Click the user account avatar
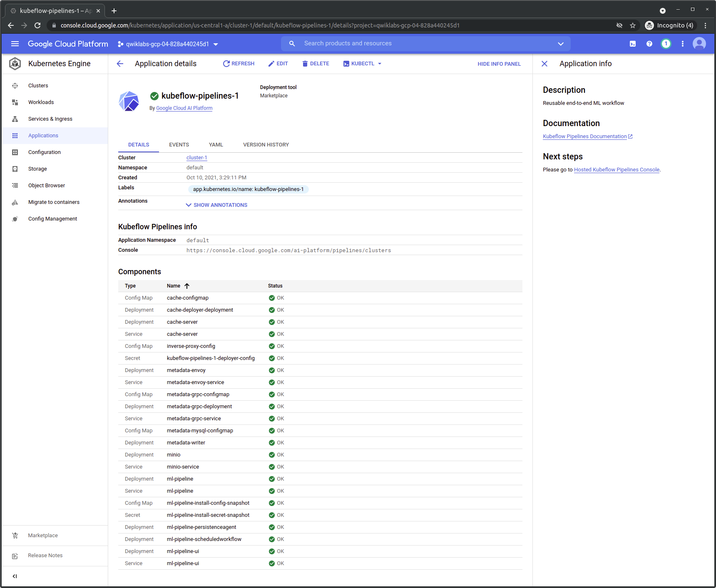 pyautogui.click(x=699, y=44)
